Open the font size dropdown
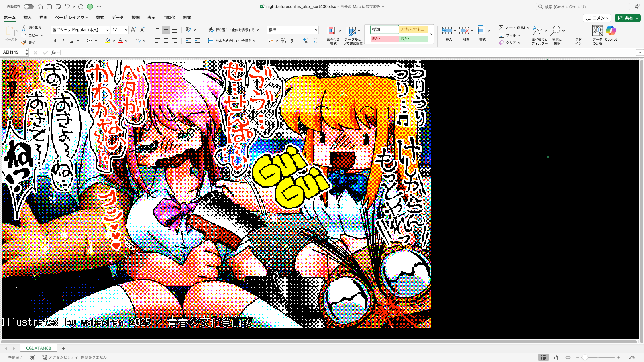The height and width of the screenshot is (362, 644). (125, 29)
